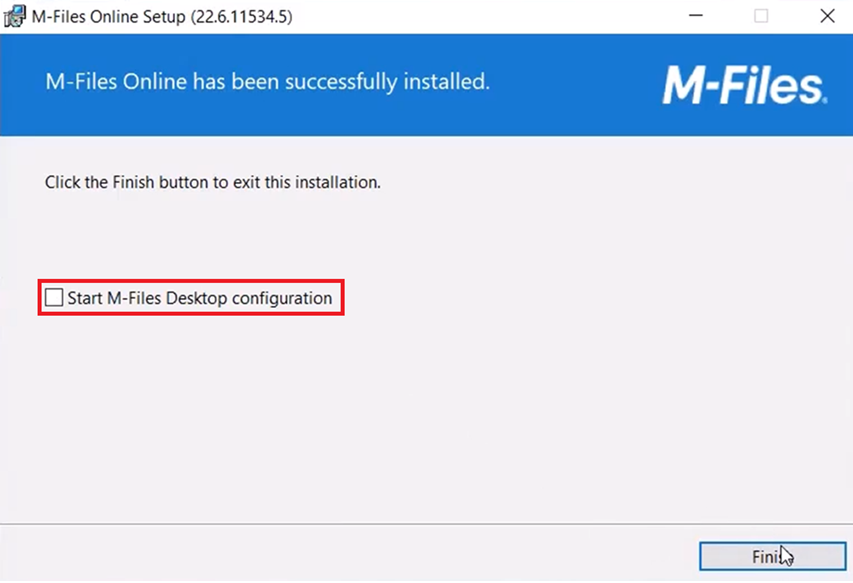
Task: Click the setup installer icon in title bar
Action: point(14,16)
